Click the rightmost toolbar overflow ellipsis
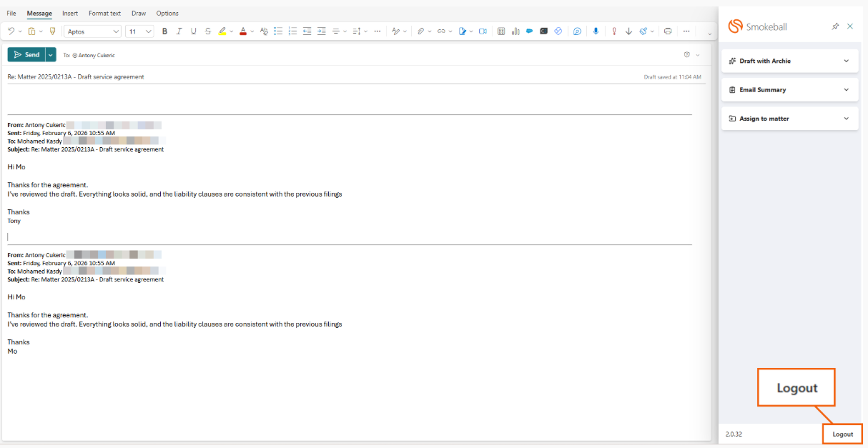Viewport: 868px width, 448px height. (x=686, y=31)
